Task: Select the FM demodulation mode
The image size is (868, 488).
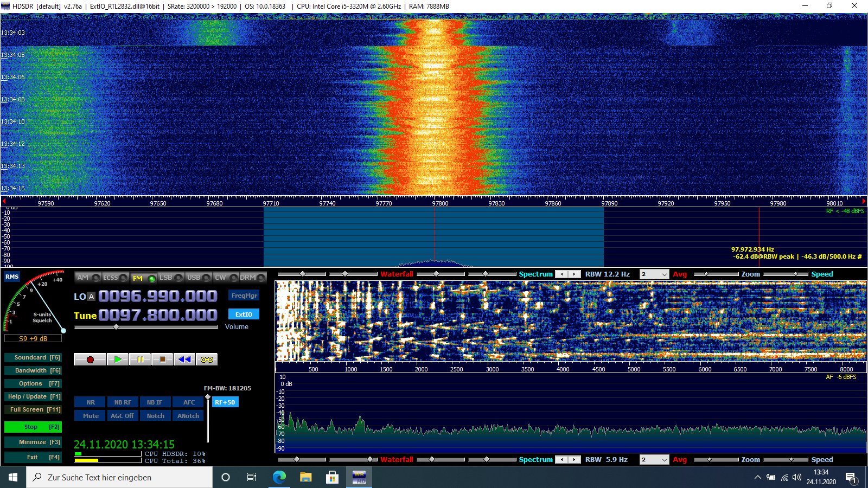Action: coord(144,278)
